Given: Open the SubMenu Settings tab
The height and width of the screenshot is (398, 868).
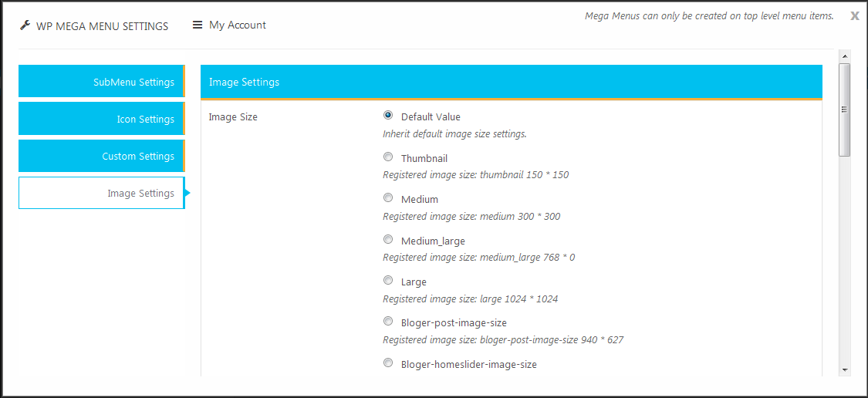Looking at the screenshot, I should tap(101, 81).
